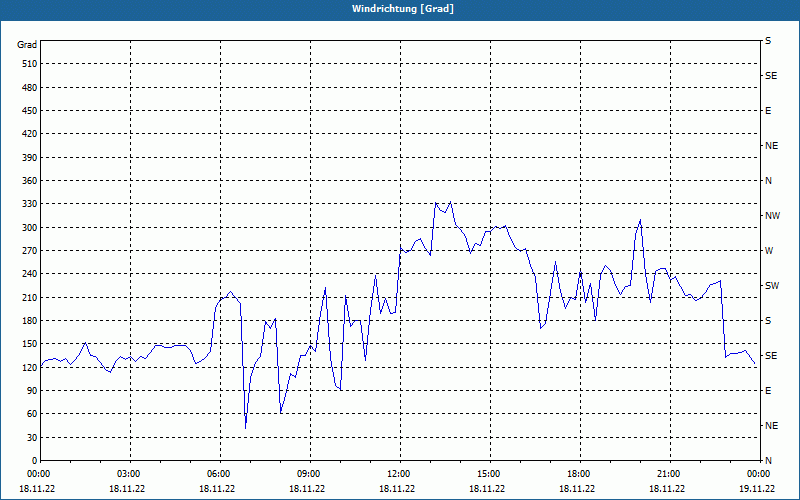Pick the "420" left axis value
The height and width of the screenshot is (500, 800).
coord(30,134)
